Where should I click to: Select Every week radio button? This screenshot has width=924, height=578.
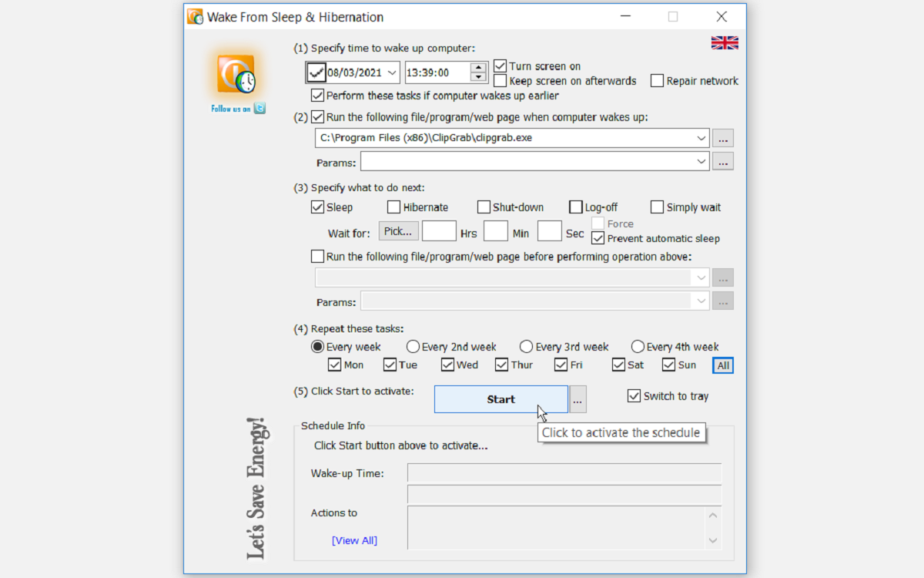317,347
